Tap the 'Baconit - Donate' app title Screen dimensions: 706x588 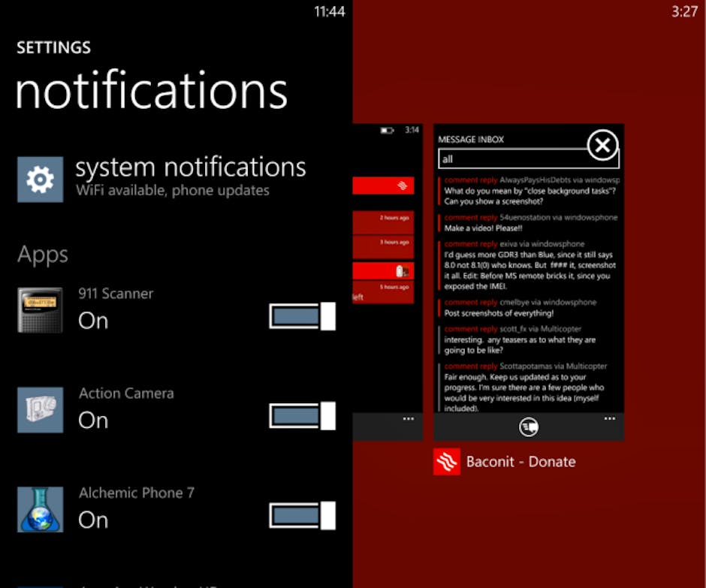coord(521,462)
